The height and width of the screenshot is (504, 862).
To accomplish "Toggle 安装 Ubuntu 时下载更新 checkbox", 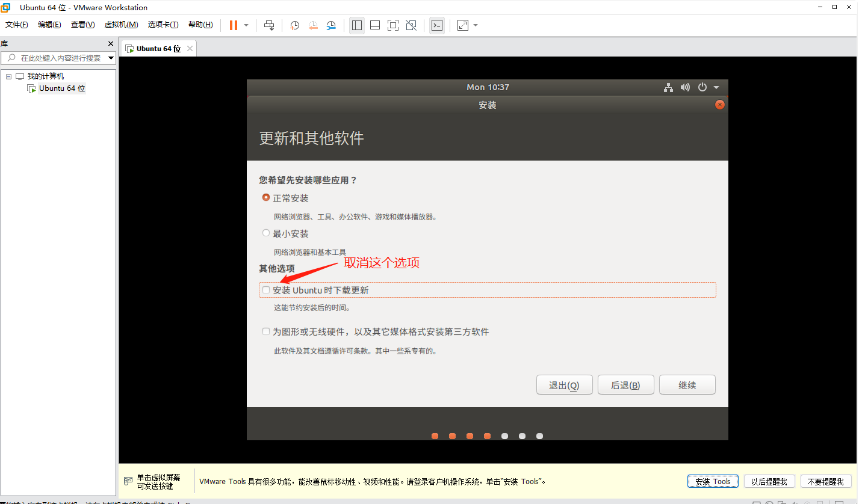I will click(266, 290).
